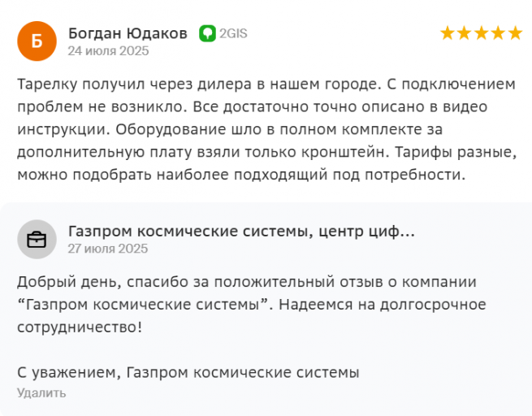Click the first rating star
This screenshot has width=532, height=416.
click(448, 33)
